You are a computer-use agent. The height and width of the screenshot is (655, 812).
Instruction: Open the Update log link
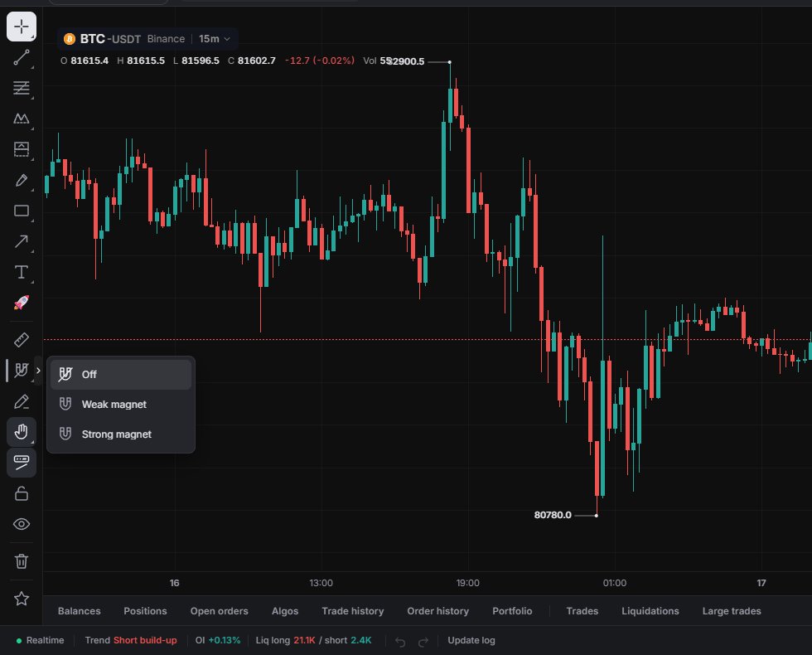coord(471,640)
